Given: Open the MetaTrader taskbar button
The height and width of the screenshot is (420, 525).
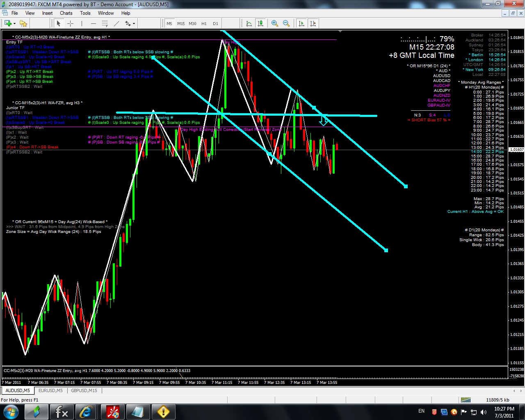Looking at the screenshot, I should [36, 411].
